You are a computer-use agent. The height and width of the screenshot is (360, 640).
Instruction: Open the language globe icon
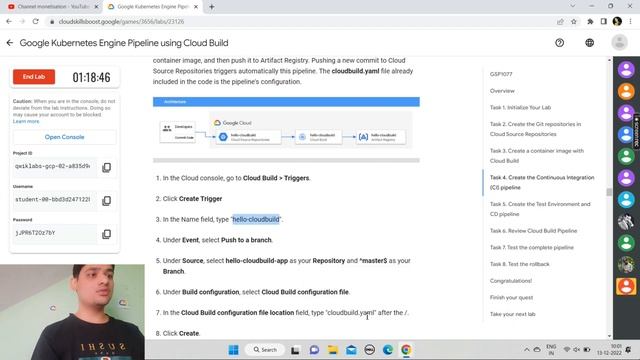[589, 43]
